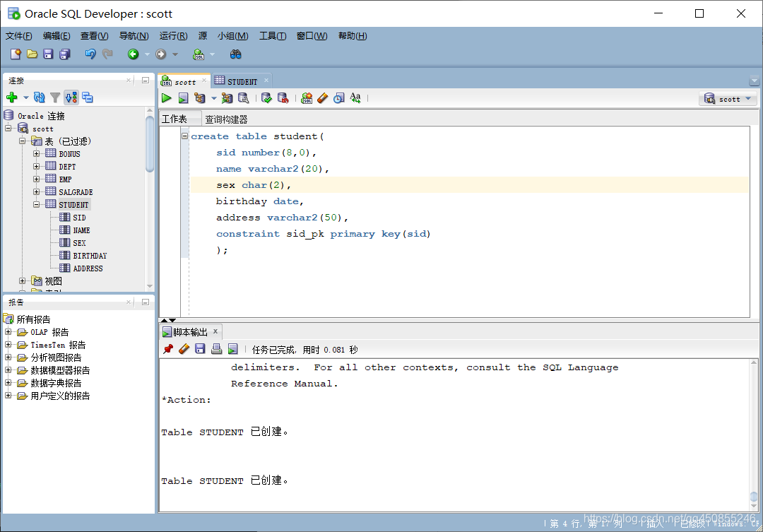The image size is (763, 532).
Task: Expand the OLAP 报告 folder
Action: (8, 332)
